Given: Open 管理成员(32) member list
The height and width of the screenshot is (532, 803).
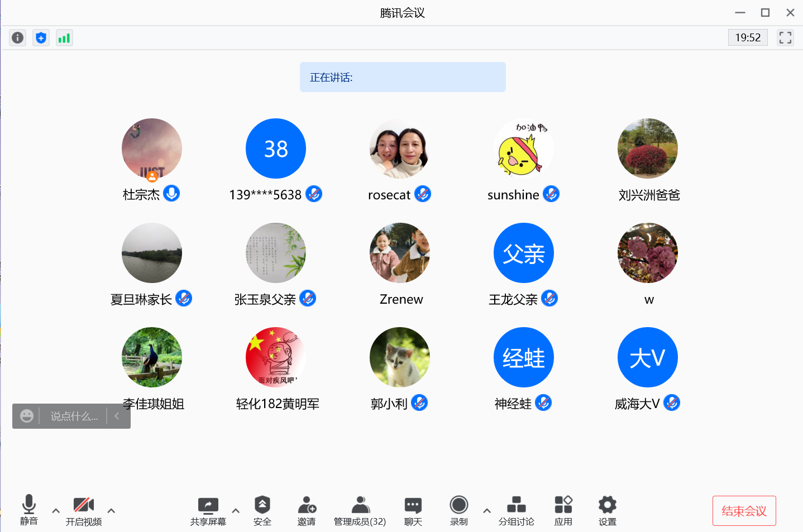Looking at the screenshot, I should [x=360, y=511].
